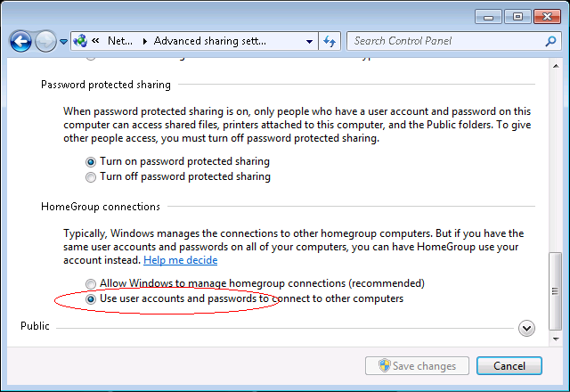570x392 pixels.
Task: Choose Use user accounts and passwords option
Action: [91, 299]
